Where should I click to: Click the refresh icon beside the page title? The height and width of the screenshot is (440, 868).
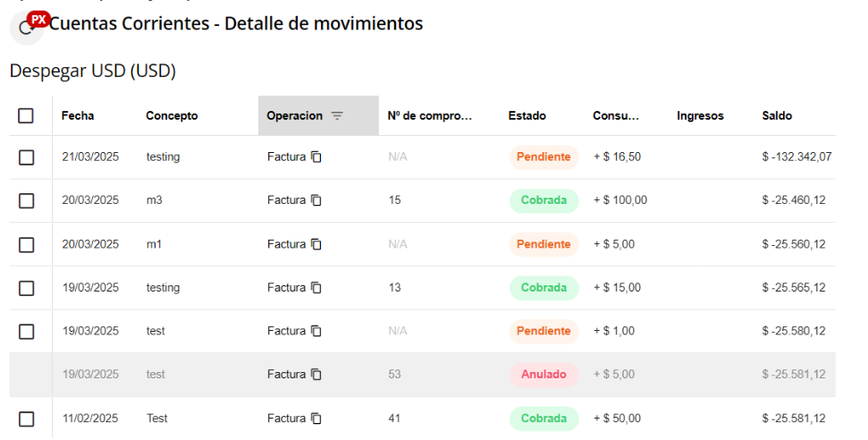pos(26,28)
